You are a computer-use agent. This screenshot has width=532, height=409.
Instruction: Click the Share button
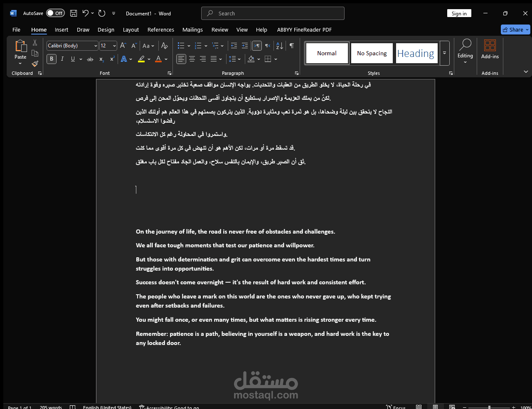(515, 30)
